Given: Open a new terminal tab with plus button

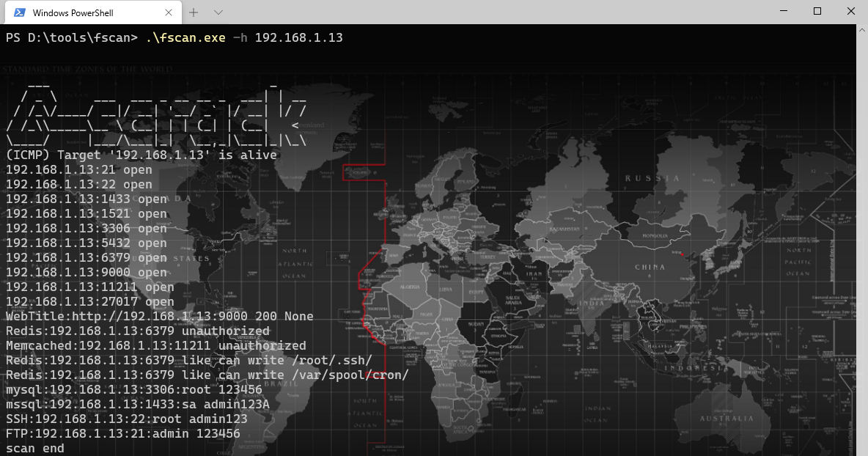Looking at the screenshot, I should click(194, 12).
